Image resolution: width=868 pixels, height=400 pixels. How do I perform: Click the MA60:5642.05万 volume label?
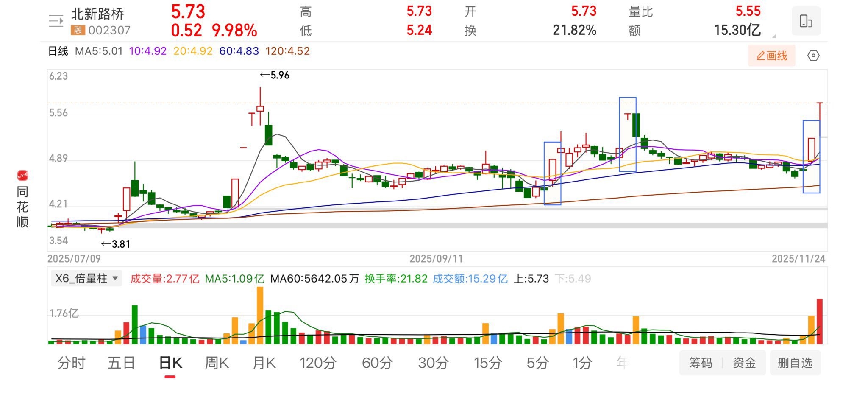[314, 279]
